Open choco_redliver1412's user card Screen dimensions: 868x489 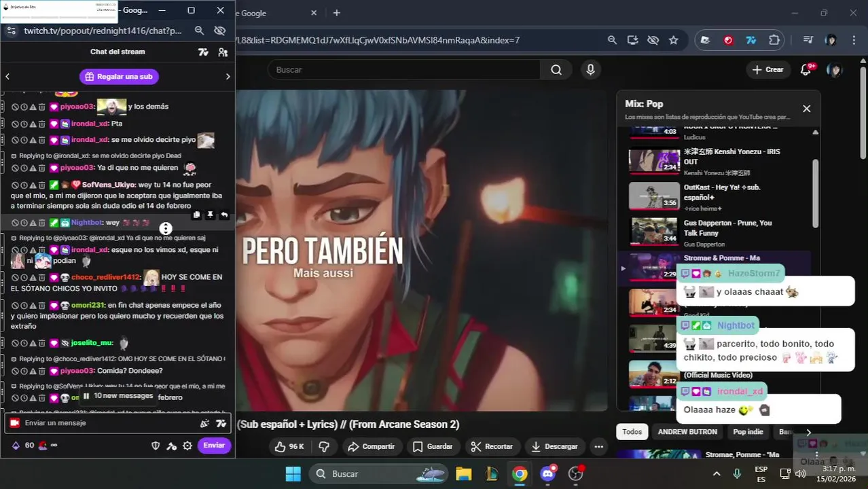[105, 278]
